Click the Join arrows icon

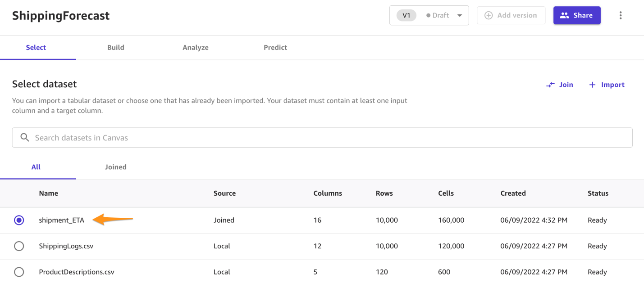click(550, 85)
